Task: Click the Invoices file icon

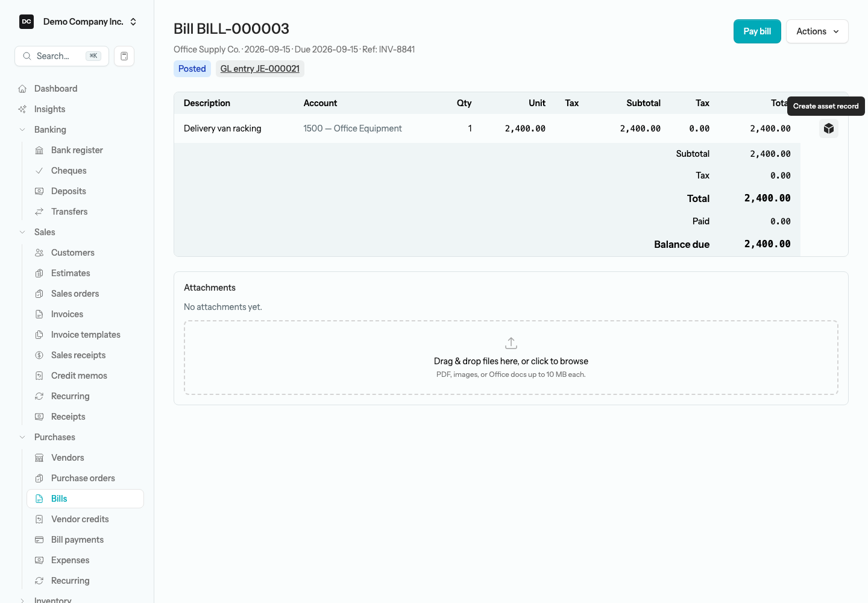Action: click(x=39, y=314)
